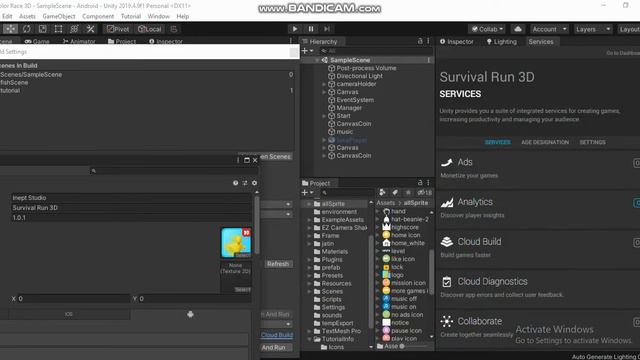Image resolution: width=640 pixels, height=360 pixels.
Task: Select the EventSystem object
Action: (x=355, y=100)
